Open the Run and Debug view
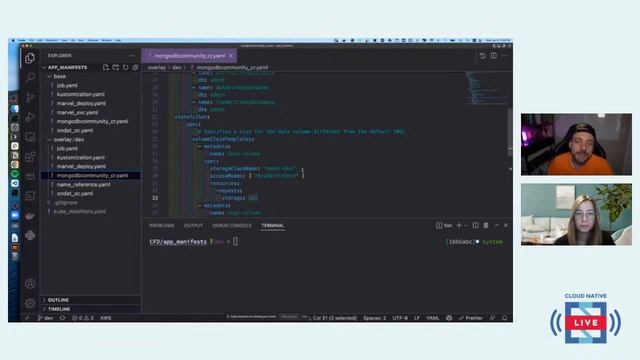Viewport: 640px width, 360px height. pyautogui.click(x=30, y=117)
